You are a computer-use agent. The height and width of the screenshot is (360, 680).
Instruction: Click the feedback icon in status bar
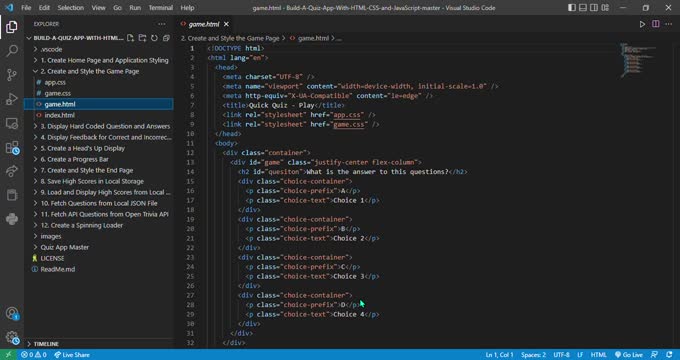click(x=654, y=355)
